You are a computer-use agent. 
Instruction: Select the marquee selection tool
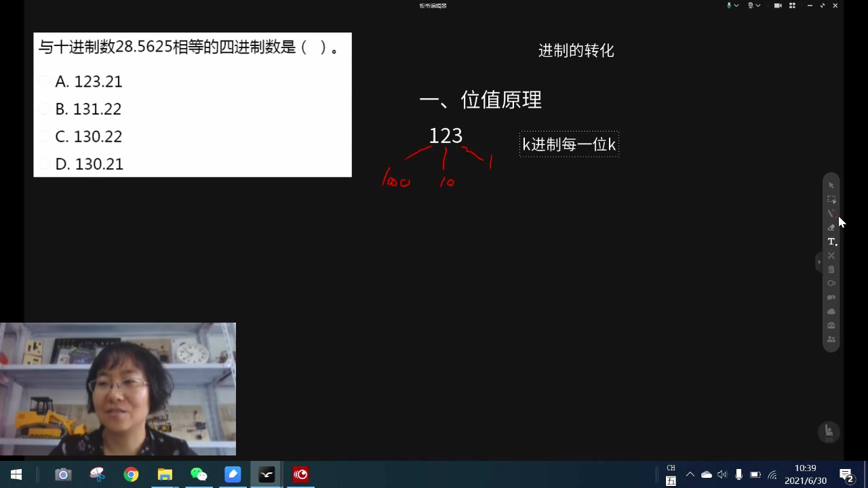(x=831, y=199)
